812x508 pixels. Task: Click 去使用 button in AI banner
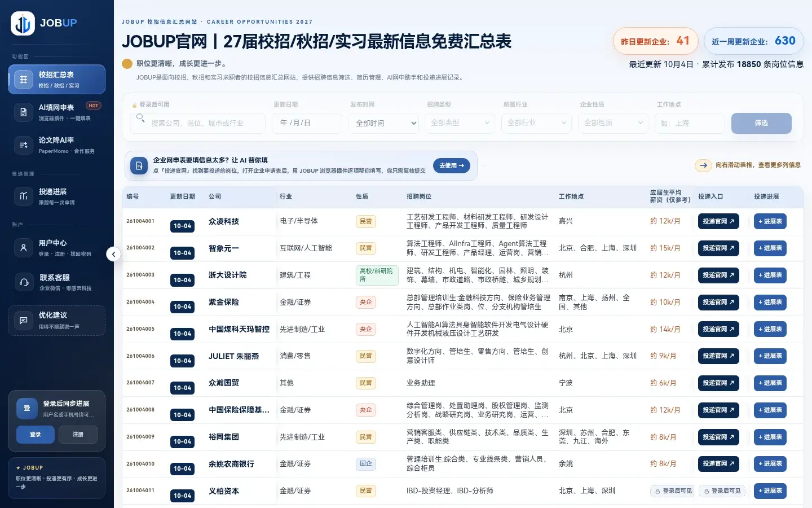452,166
